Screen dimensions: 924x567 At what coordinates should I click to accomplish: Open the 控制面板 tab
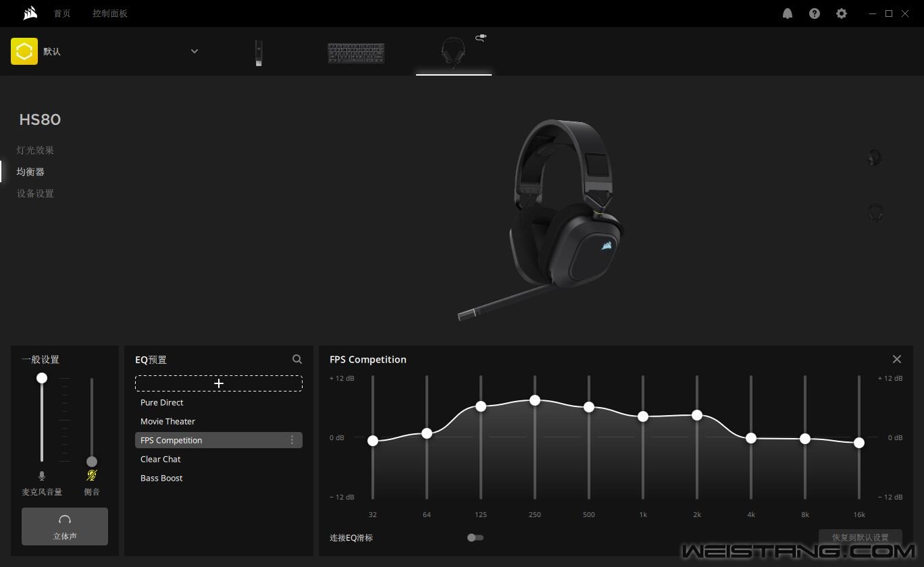[x=110, y=13]
